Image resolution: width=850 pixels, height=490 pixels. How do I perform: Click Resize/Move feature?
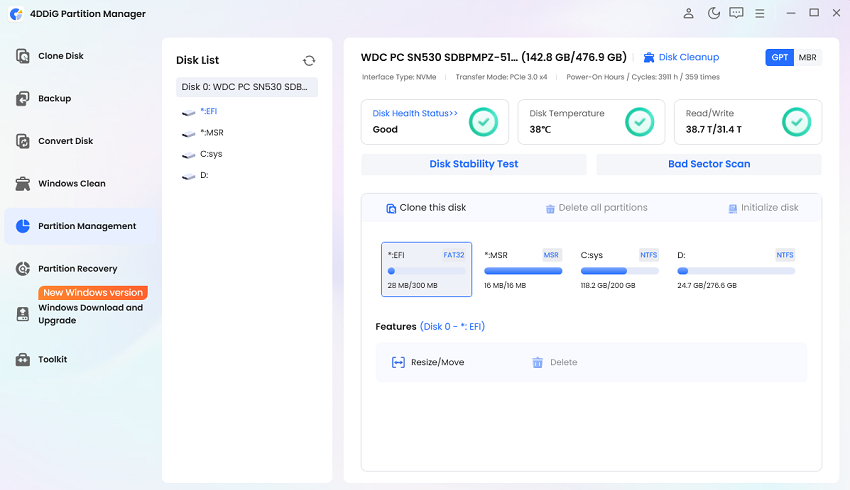428,363
